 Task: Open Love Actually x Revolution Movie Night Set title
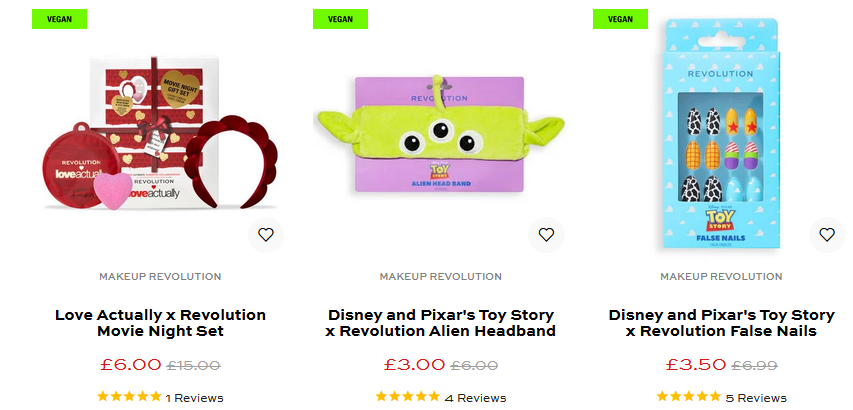(x=160, y=323)
